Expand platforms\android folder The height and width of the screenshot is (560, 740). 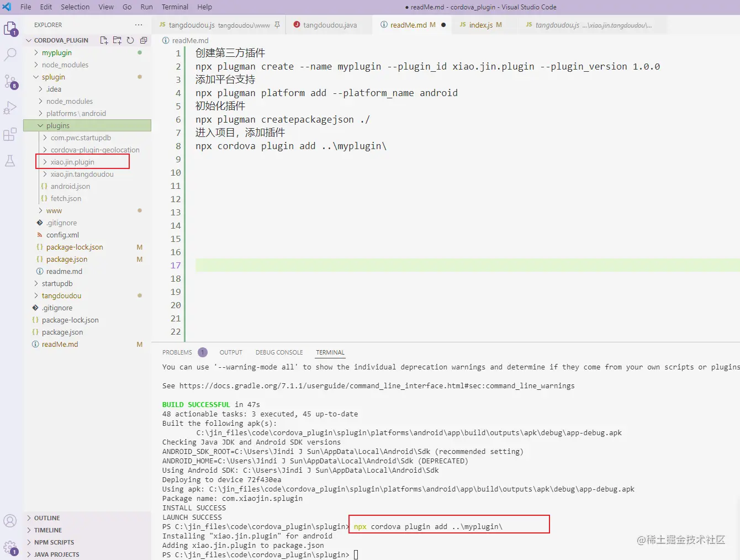click(87, 113)
